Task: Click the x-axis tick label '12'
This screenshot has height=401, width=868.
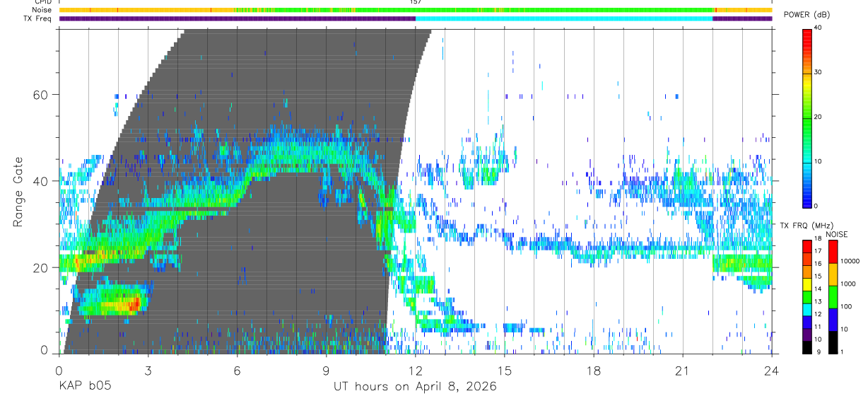Action: pyautogui.click(x=415, y=371)
